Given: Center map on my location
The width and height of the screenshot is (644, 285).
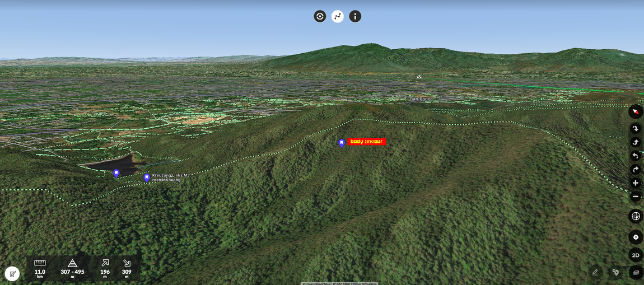Looking at the screenshot, I should (636, 237).
